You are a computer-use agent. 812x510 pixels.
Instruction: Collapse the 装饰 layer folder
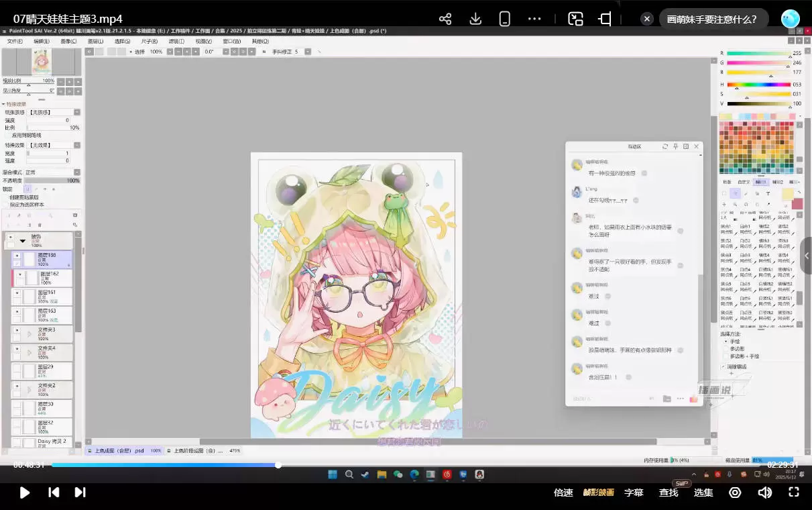[23, 240]
